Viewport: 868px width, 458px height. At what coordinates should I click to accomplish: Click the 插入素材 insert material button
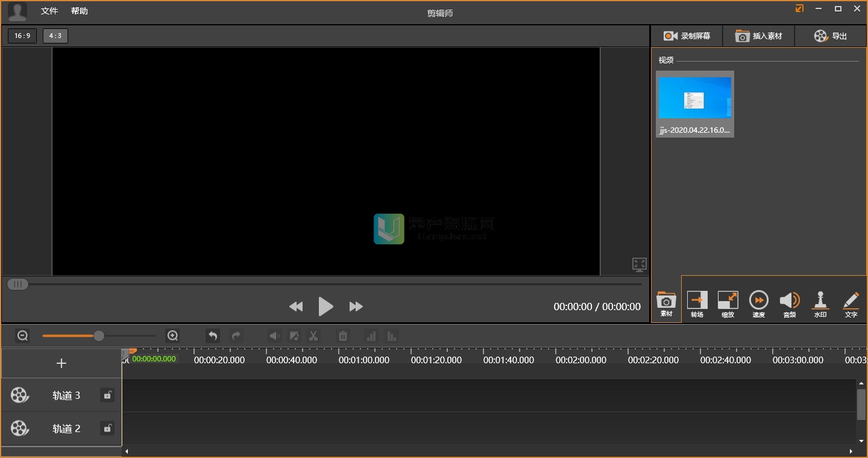(758, 36)
